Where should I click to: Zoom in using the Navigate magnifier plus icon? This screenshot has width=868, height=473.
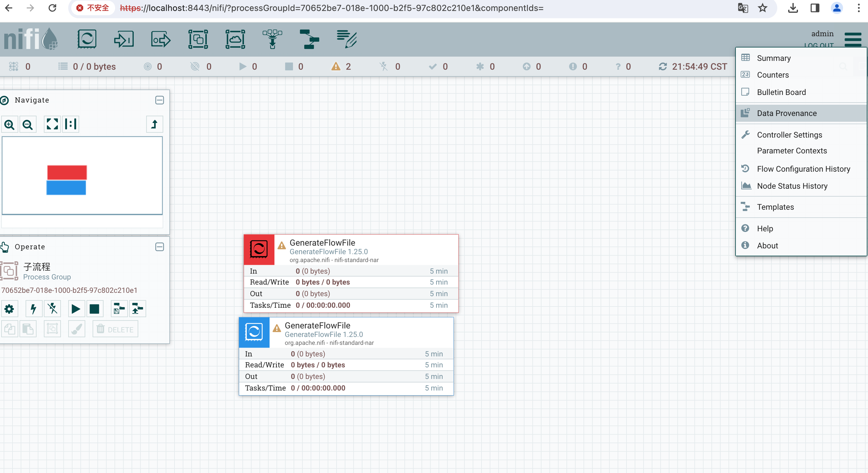pos(9,124)
